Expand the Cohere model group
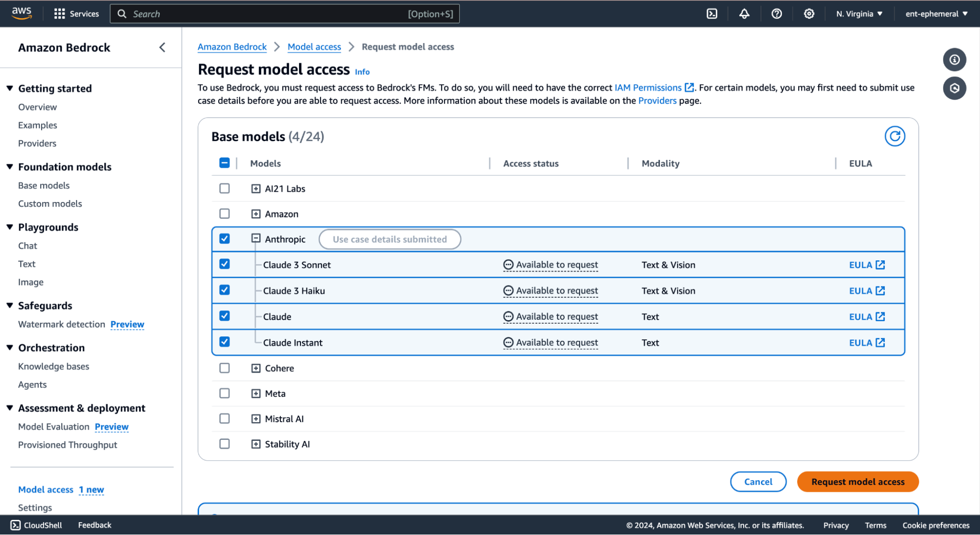980x535 pixels. tap(254, 368)
